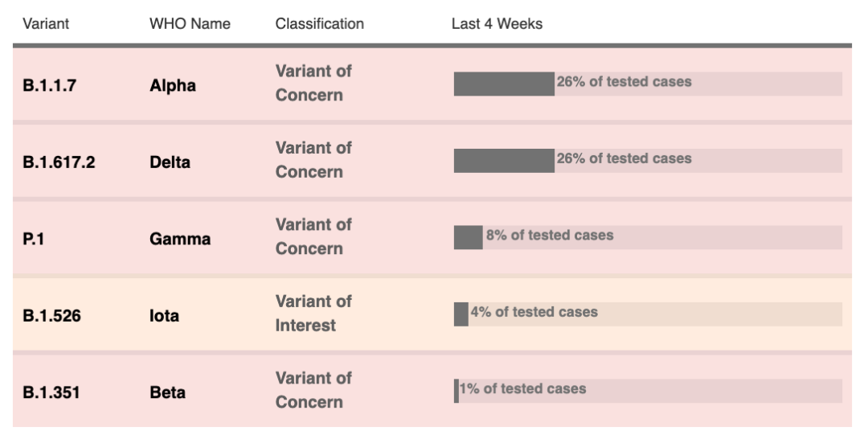
Task: Select the B.1.351 variant code
Action: pos(51,392)
